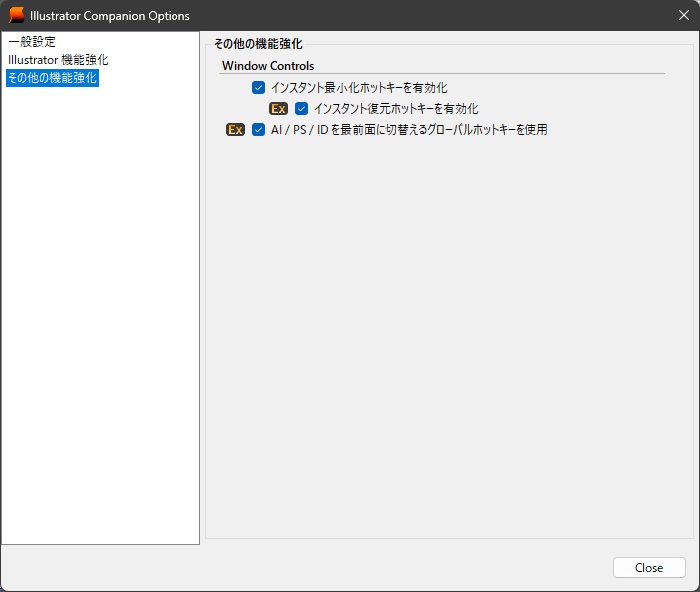Screen dimensions: 700x592
Task: Click the その他の機能強化 group box title
Action: coord(258,44)
